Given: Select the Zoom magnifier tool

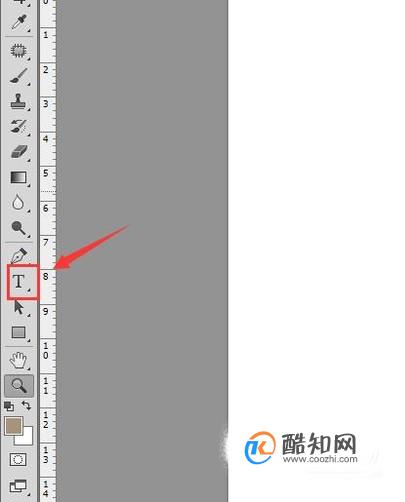Looking at the screenshot, I should pos(19,386).
